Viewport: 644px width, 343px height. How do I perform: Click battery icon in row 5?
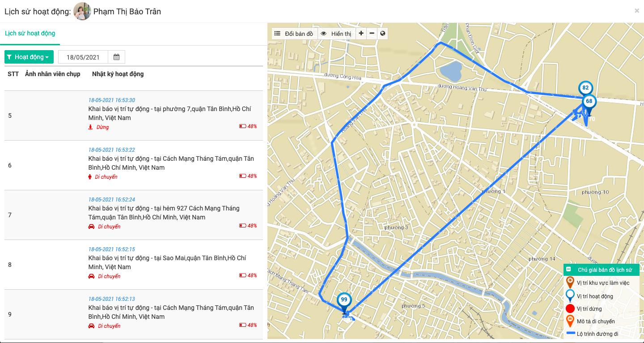click(x=242, y=126)
